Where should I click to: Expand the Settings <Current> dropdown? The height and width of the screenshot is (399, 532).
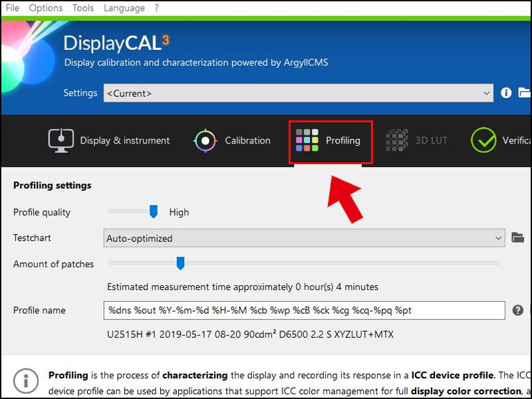[299, 93]
